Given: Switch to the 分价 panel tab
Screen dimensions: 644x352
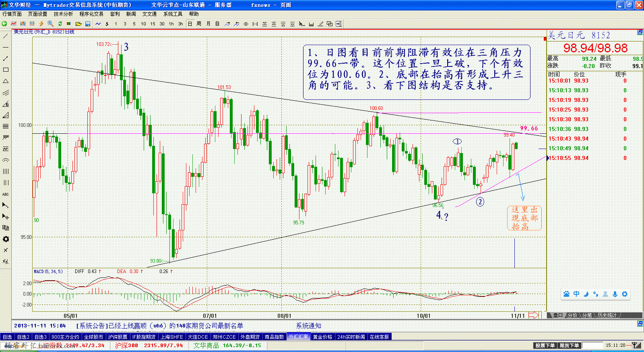Looking at the screenshot, I should pyautogui.click(x=572, y=315).
